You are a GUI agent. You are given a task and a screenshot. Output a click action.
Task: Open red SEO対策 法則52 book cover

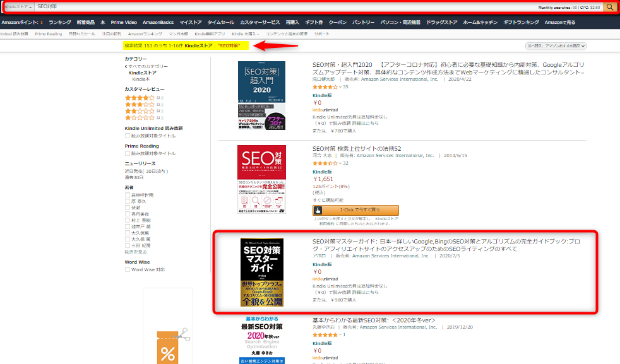click(x=261, y=179)
